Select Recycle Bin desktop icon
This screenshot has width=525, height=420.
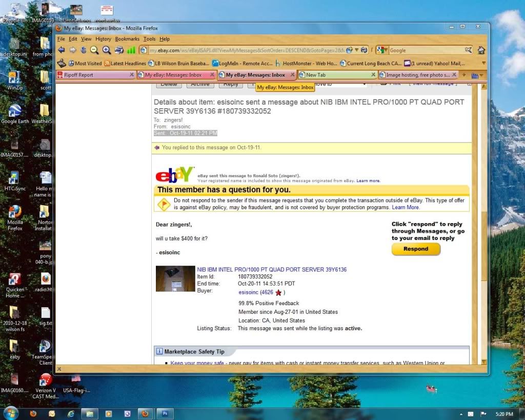coord(15,13)
